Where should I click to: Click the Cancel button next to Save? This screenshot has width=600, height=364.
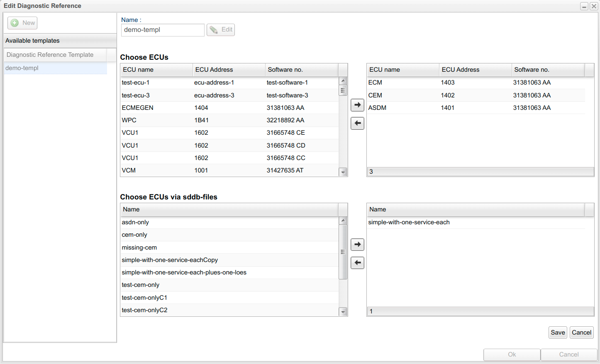point(581,332)
